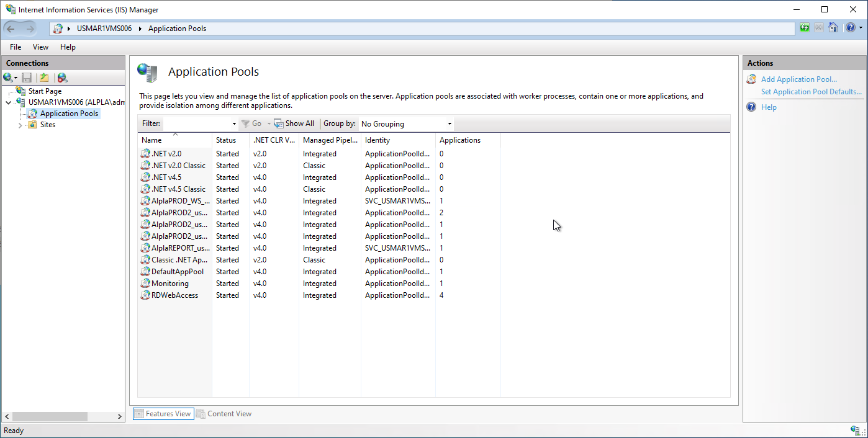The width and height of the screenshot is (868, 438).
Task: Select the DefaultAppPool pool icon
Action: click(x=146, y=272)
